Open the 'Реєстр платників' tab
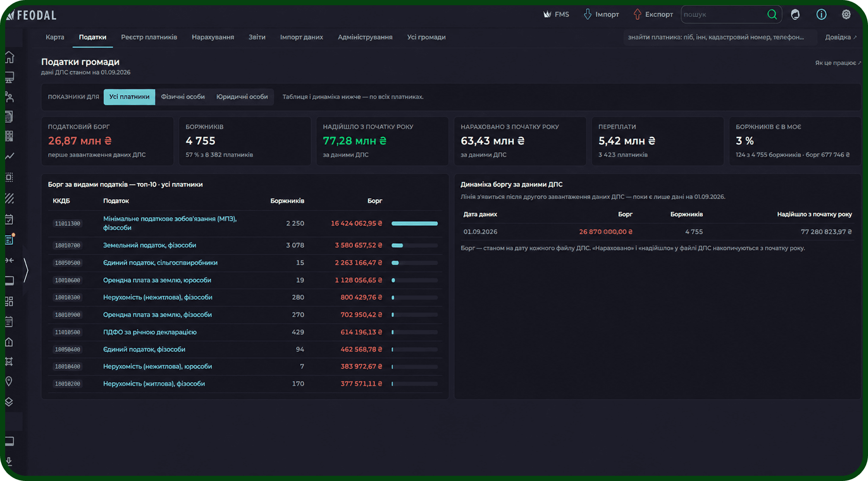The image size is (868, 481). click(149, 37)
